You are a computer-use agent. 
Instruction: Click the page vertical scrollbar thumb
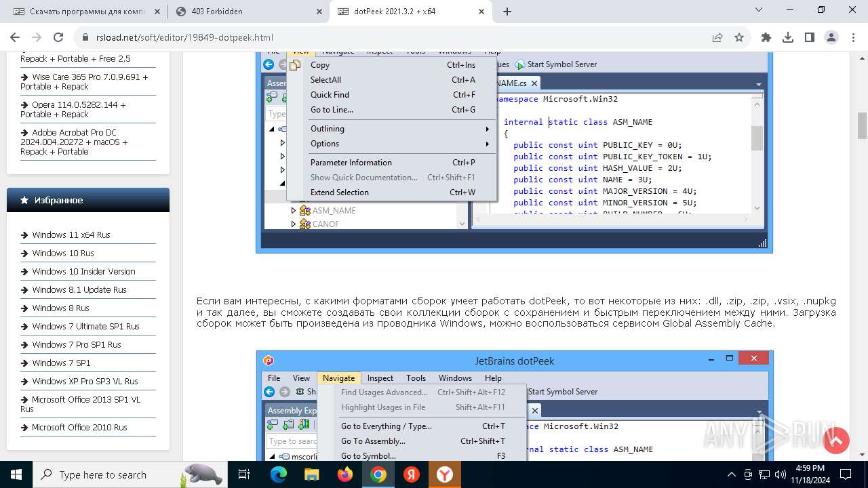tap(863, 125)
